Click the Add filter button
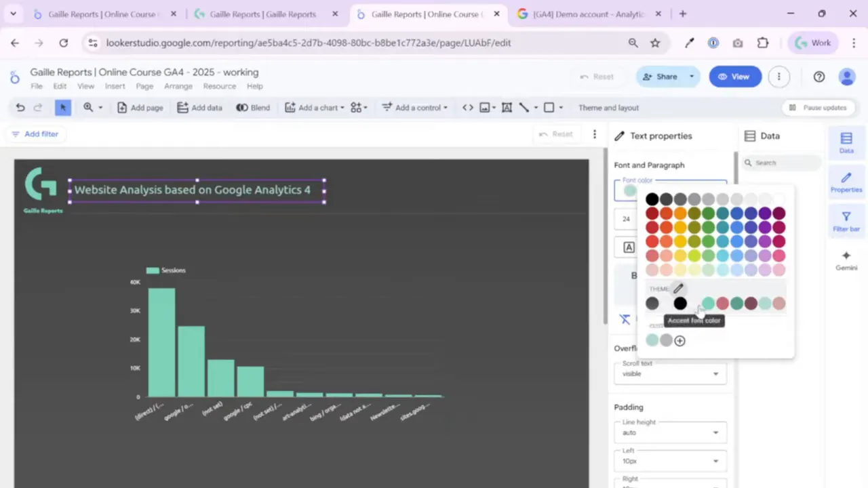 coord(35,134)
